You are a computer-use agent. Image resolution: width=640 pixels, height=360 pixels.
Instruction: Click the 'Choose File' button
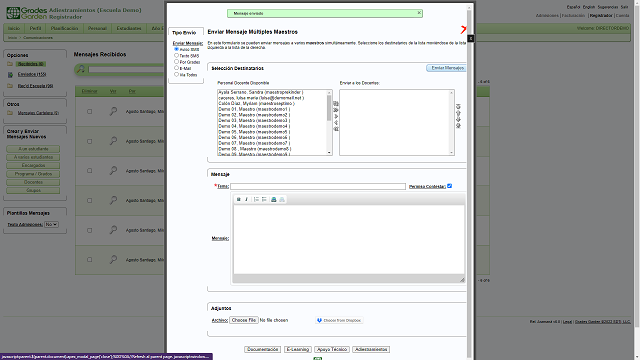[244, 320]
